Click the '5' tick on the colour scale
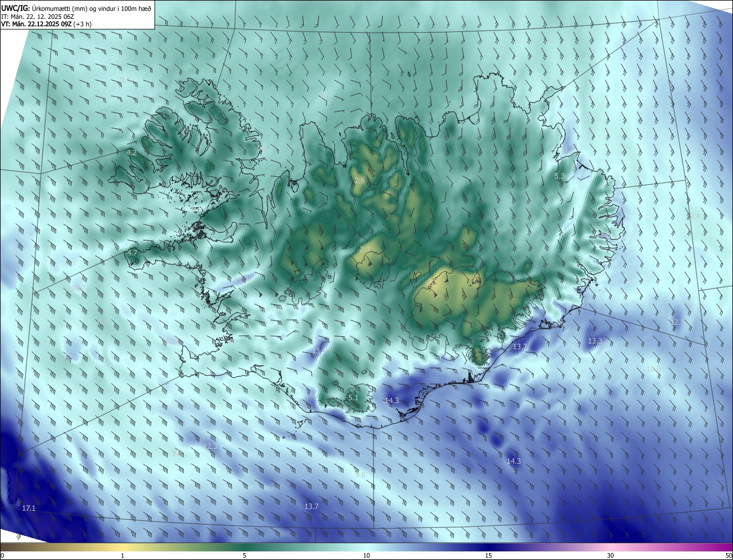 [x=245, y=555]
